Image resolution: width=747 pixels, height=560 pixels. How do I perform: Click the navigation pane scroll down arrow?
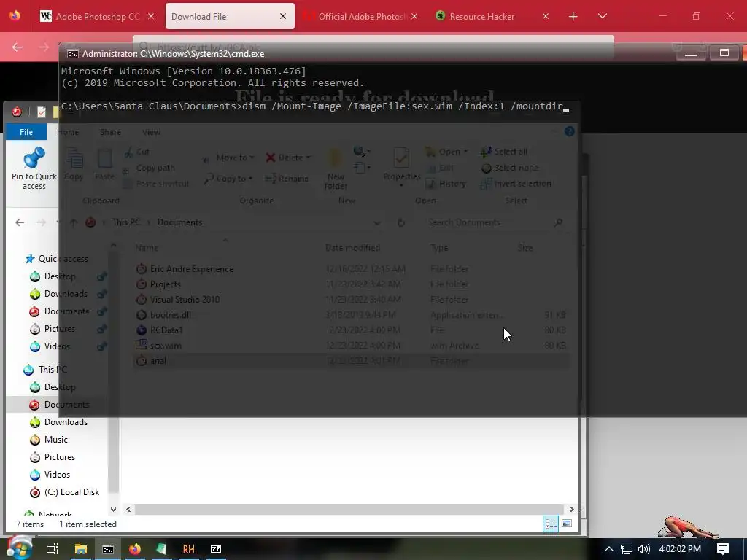[x=113, y=509]
